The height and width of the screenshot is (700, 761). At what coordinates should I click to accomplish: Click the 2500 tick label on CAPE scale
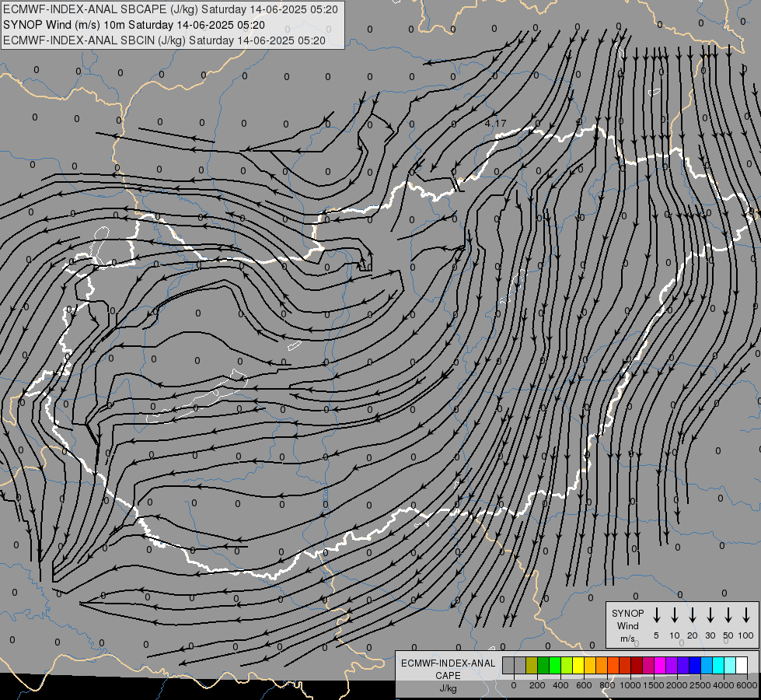click(x=700, y=685)
